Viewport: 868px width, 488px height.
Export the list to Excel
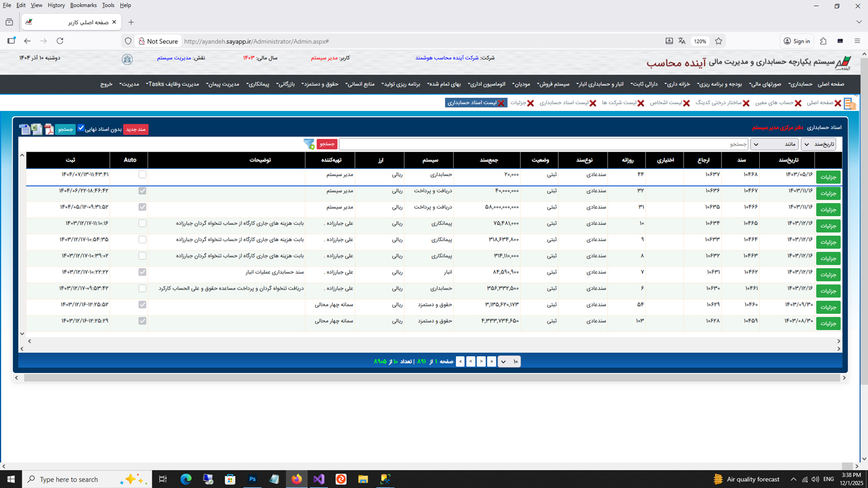(x=37, y=129)
